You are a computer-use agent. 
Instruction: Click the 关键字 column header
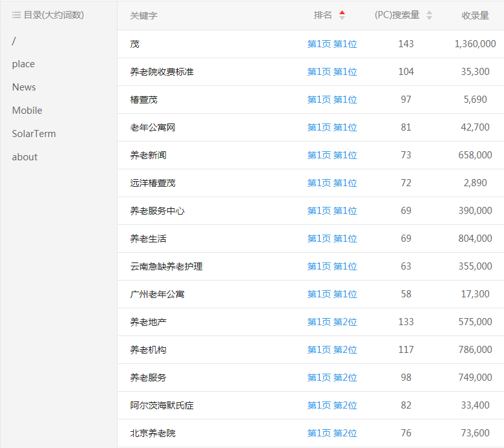143,16
